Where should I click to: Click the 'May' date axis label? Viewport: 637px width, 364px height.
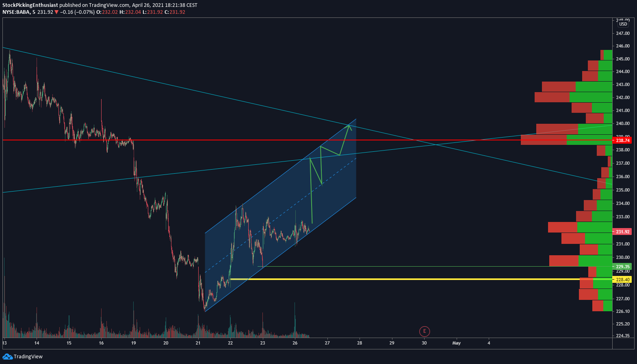pyautogui.click(x=457, y=343)
